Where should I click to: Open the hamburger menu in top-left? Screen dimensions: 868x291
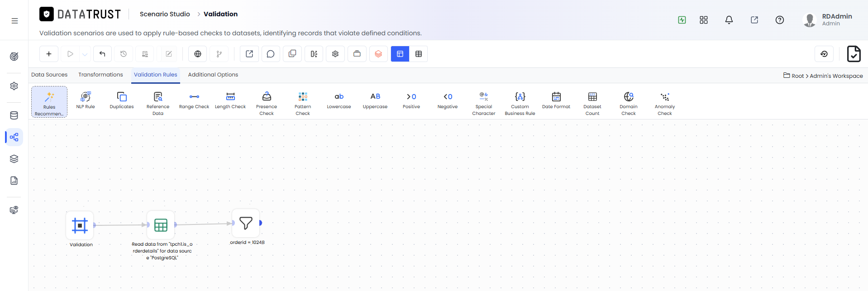tap(14, 21)
